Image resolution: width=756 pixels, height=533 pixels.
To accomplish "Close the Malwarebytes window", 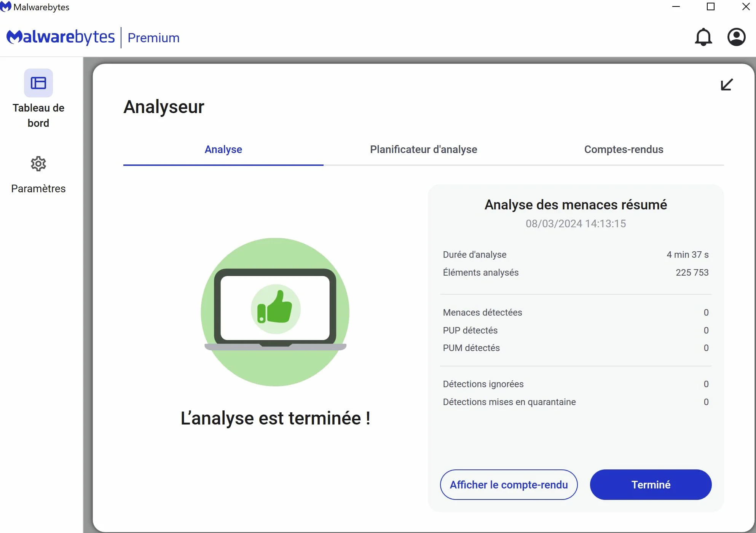I will [746, 7].
